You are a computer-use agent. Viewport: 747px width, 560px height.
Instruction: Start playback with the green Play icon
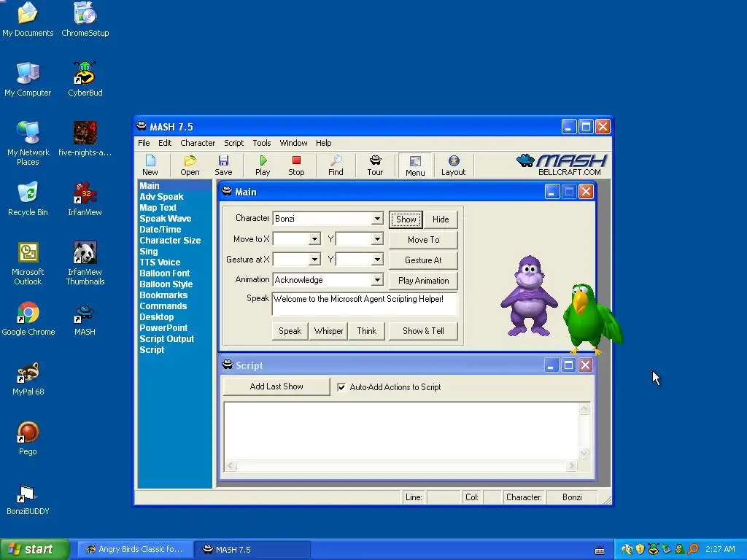pos(263,166)
